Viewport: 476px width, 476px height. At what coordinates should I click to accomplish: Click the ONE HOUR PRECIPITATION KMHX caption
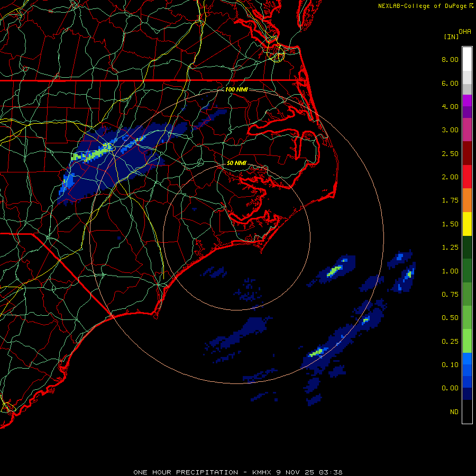click(238, 472)
